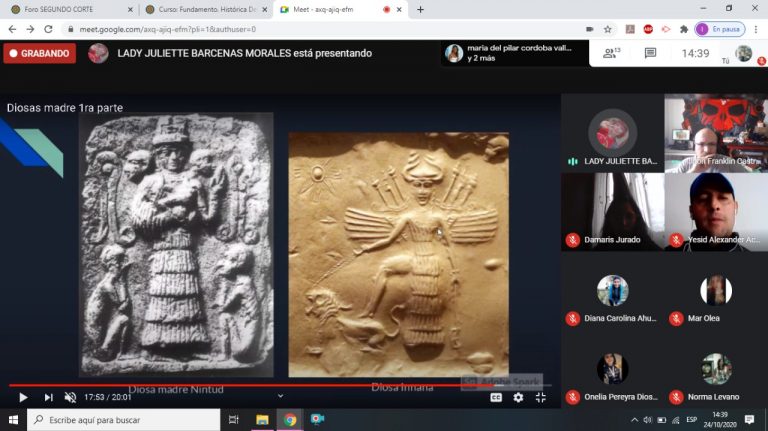Viewport: 768px width, 431px height.
Task: Go back in browser history
Action: [12, 29]
